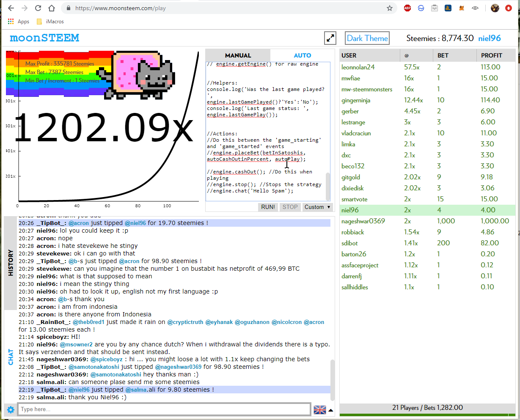Toggle fullscreen with expand arrows icon
The width and height of the screenshot is (520, 420).
[330, 38]
